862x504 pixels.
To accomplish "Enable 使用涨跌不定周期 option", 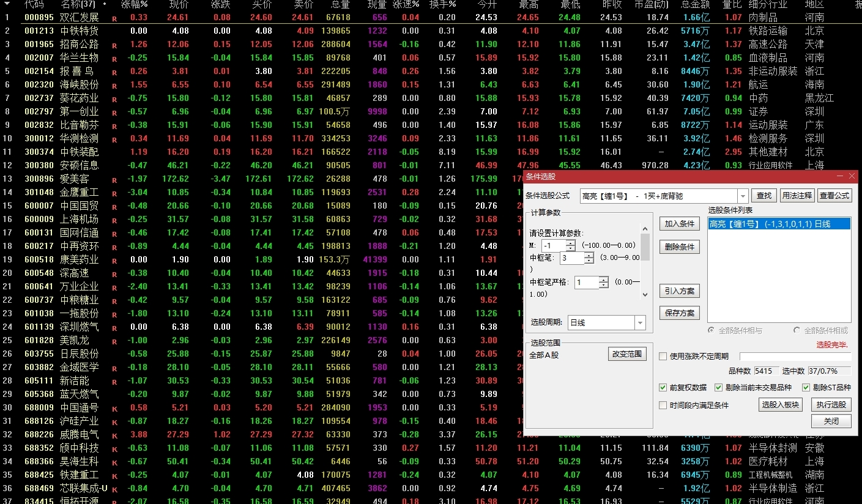I will tap(663, 357).
